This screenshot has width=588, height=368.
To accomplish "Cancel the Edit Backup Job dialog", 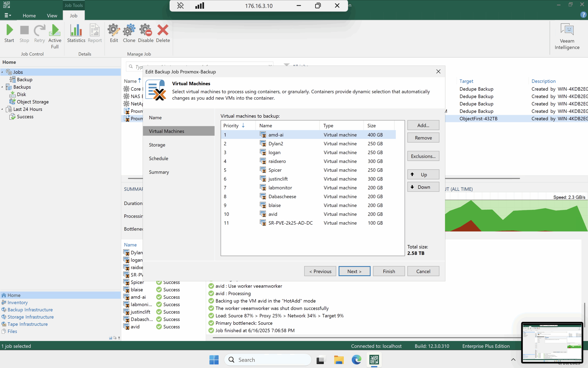I will pyautogui.click(x=423, y=271).
